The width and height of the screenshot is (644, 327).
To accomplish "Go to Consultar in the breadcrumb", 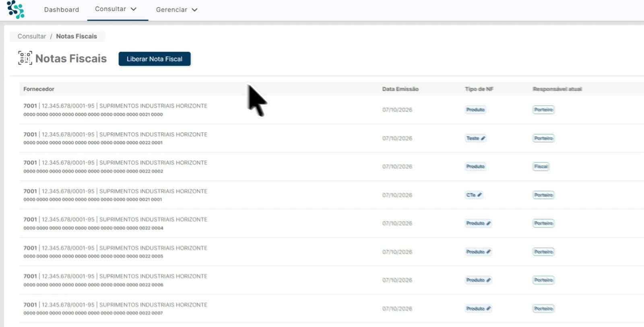I will [32, 36].
